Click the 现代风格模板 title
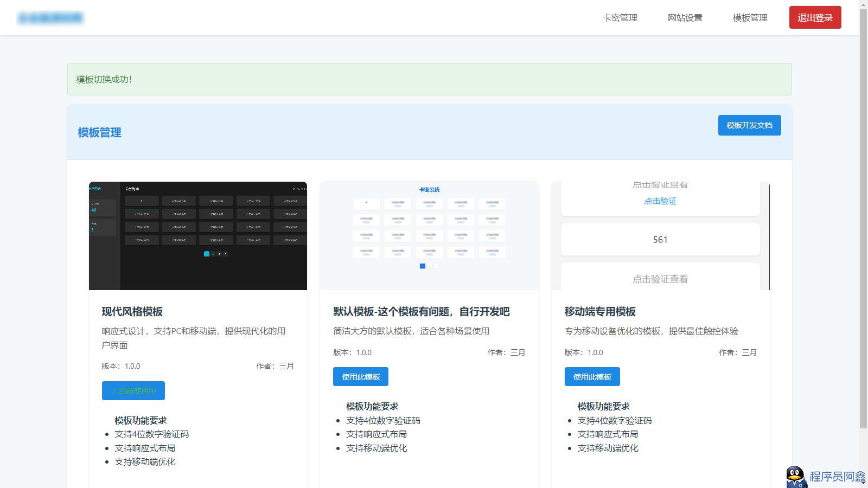The width and height of the screenshot is (868, 488). point(132,311)
